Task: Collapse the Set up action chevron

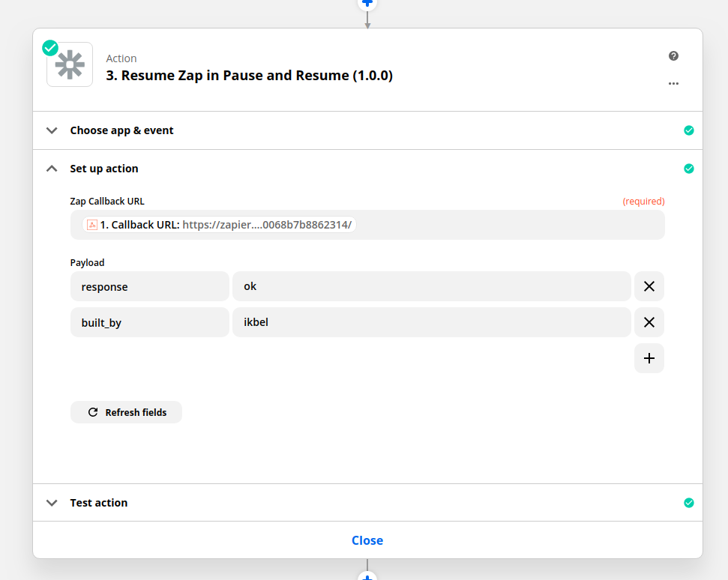Action: point(52,169)
